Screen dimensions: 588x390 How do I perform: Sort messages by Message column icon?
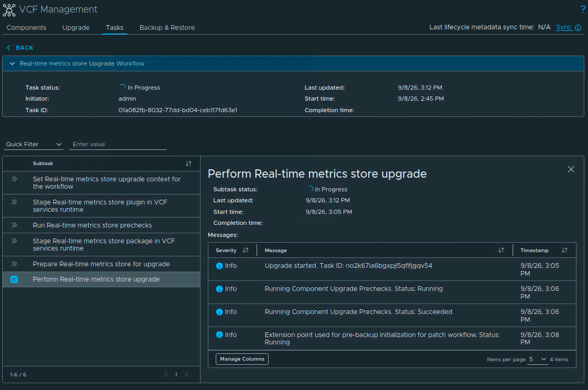point(501,250)
